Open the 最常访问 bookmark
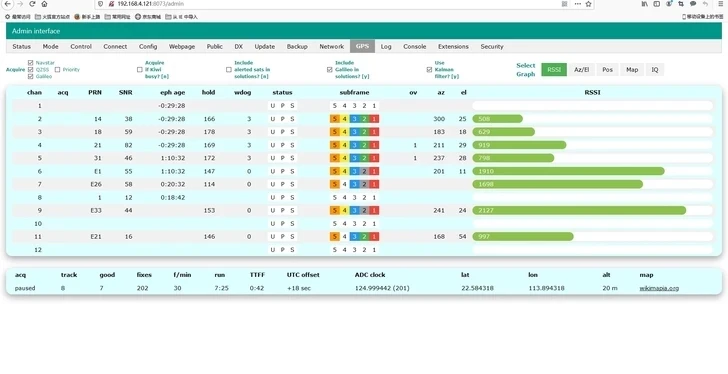Image resolution: width=728 pixels, height=374 pixels. 18,17
